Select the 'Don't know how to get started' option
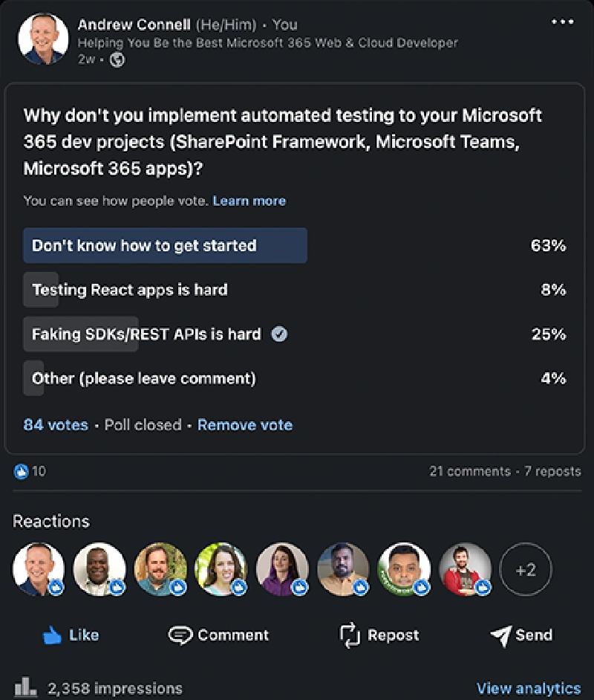Viewport: 594px width, 700px height. pos(165,245)
